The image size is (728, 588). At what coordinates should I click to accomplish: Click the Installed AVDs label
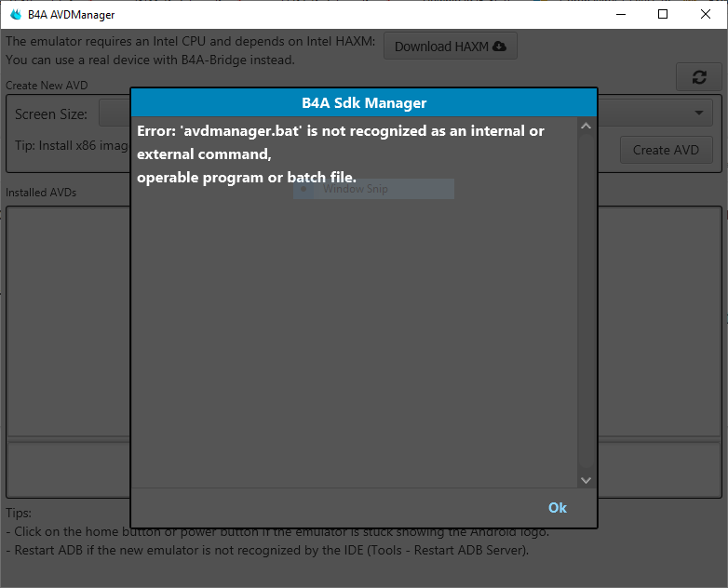[41, 193]
